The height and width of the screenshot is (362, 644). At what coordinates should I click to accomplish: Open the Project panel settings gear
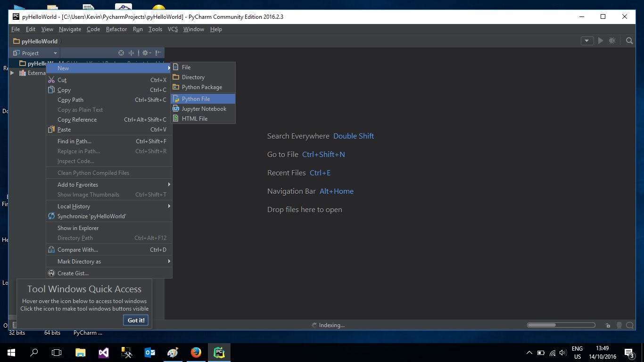click(145, 52)
